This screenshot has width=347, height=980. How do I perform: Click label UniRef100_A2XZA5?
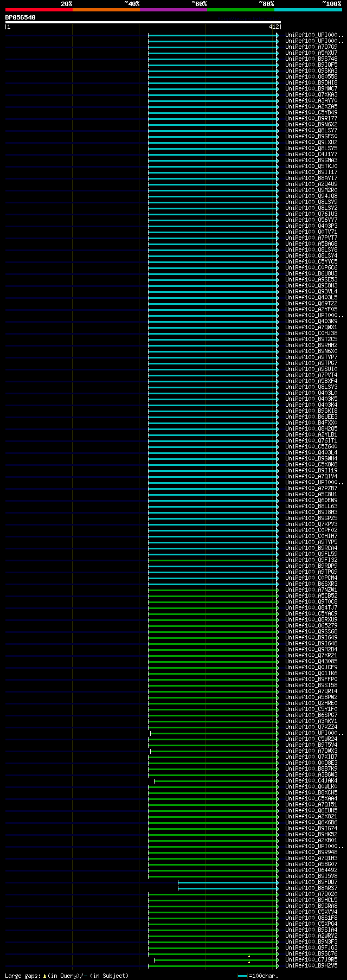pyautogui.click(x=311, y=107)
